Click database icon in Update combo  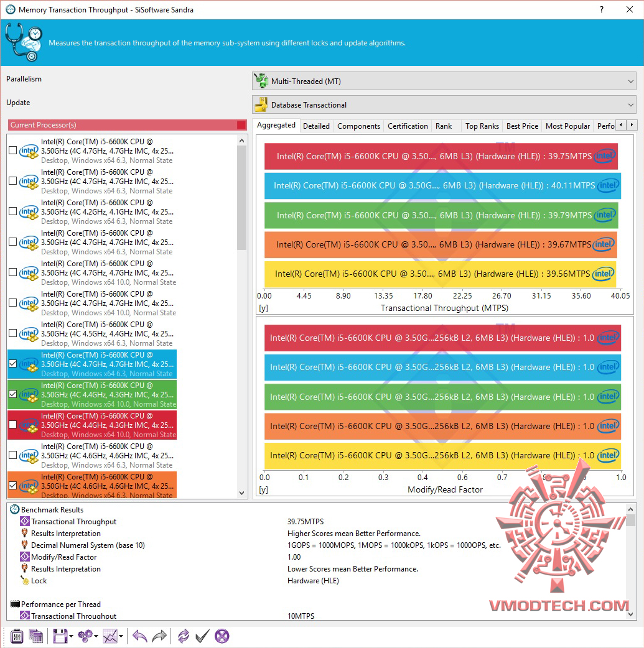pyautogui.click(x=261, y=104)
